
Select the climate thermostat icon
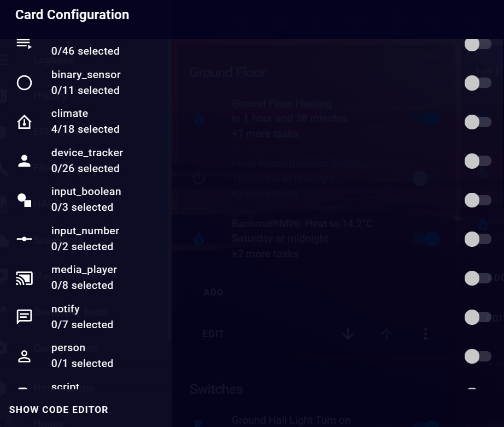point(24,122)
